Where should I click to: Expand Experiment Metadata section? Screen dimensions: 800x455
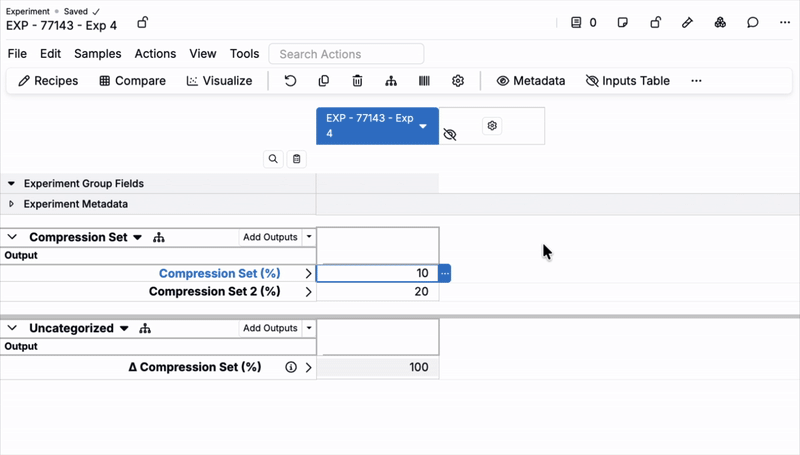[x=11, y=204]
